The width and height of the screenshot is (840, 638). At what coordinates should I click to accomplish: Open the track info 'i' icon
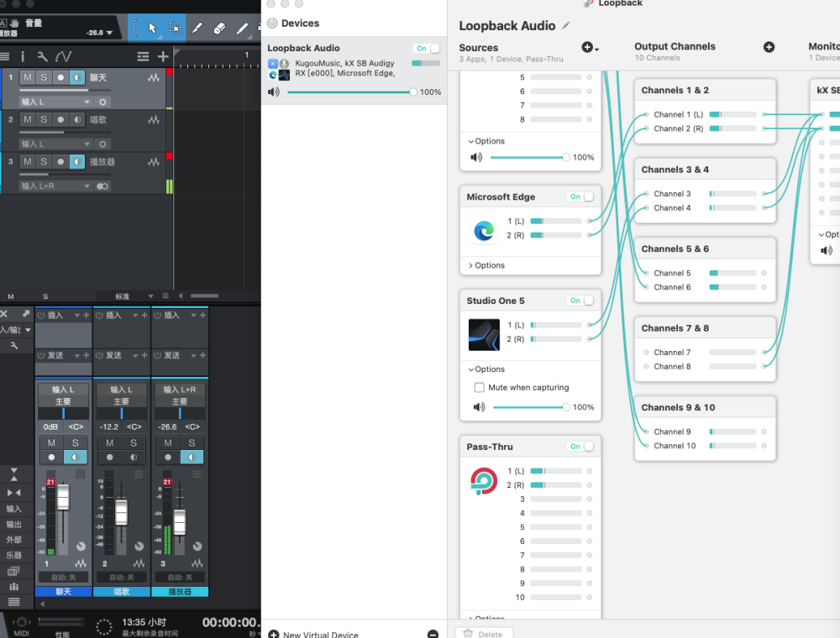coord(23,56)
